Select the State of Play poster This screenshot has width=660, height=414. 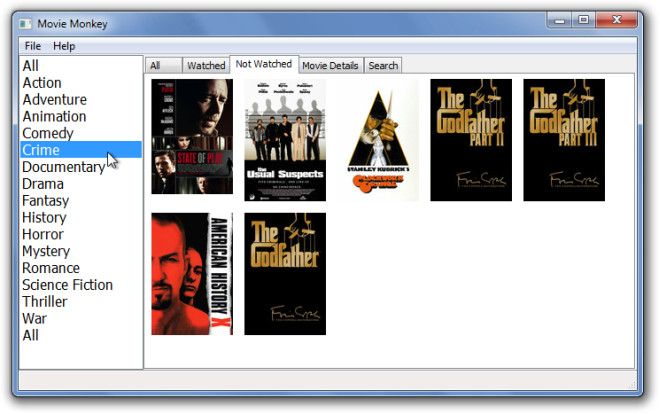tap(192, 136)
